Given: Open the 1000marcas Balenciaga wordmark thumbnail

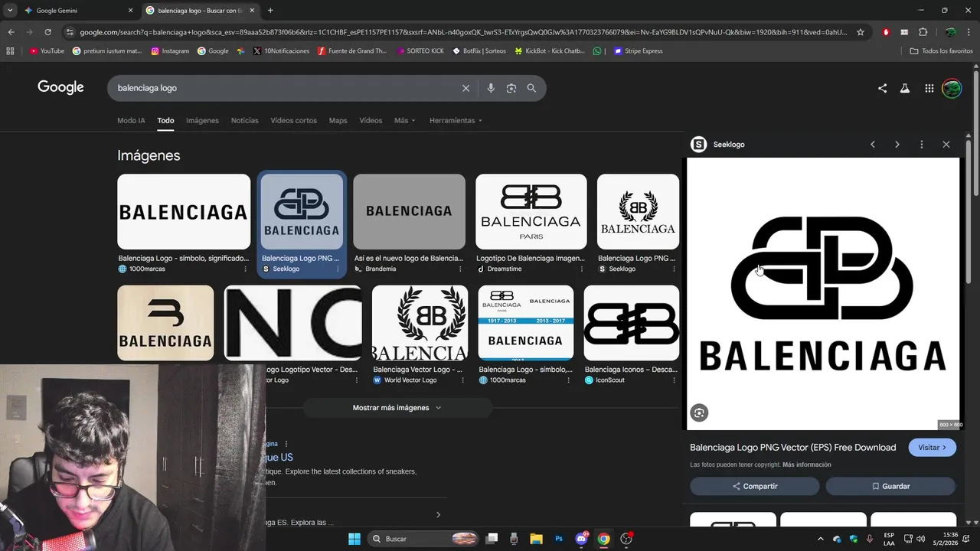Looking at the screenshot, I should [x=184, y=211].
